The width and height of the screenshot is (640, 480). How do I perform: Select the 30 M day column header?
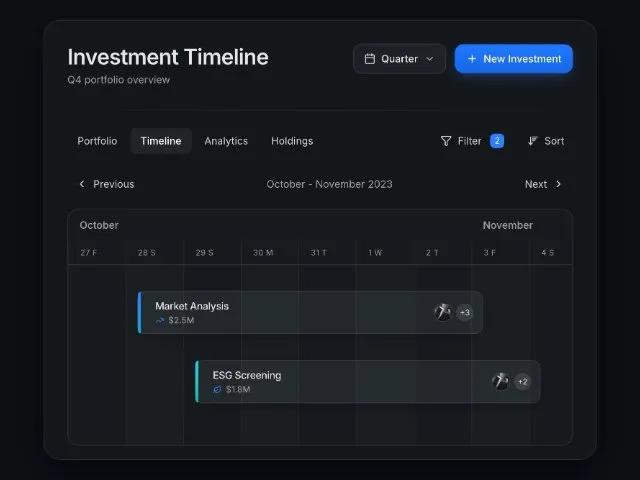(x=263, y=253)
